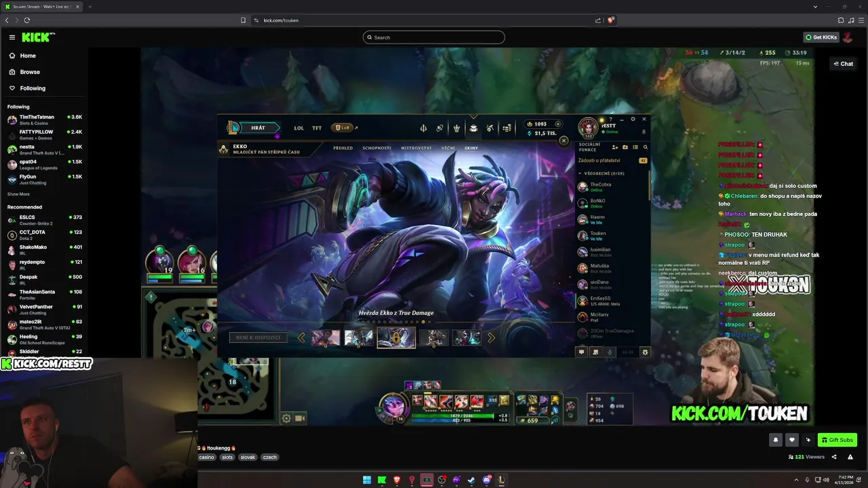Image resolution: width=868 pixels, height=488 pixels.
Task: Switch to the SCHOPNOSTI tab
Action: click(x=377, y=148)
